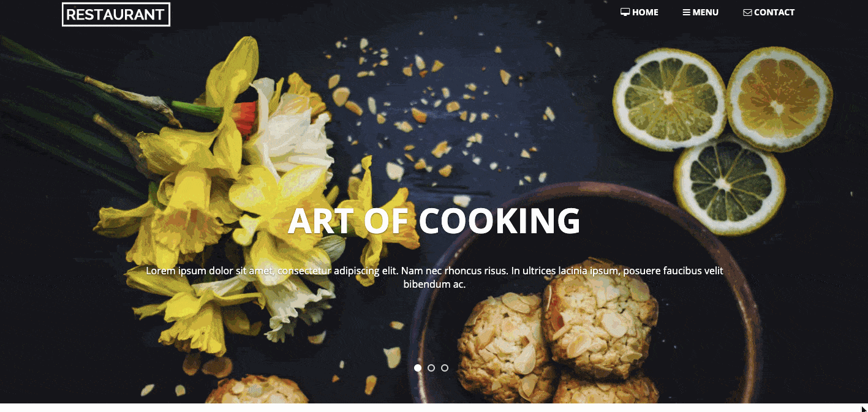Click the Lorem ipsum description paragraph
Image resolution: width=868 pixels, height=412 pixels.
tap(434, 277)
